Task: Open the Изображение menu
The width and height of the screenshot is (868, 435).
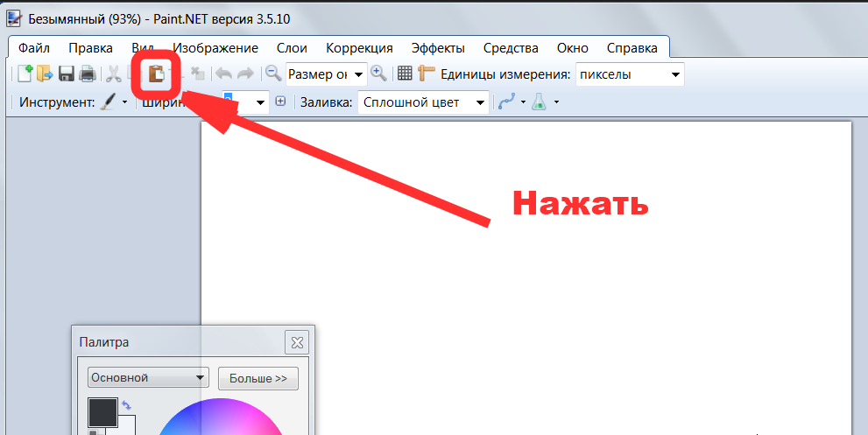Action: coord(215,48)
